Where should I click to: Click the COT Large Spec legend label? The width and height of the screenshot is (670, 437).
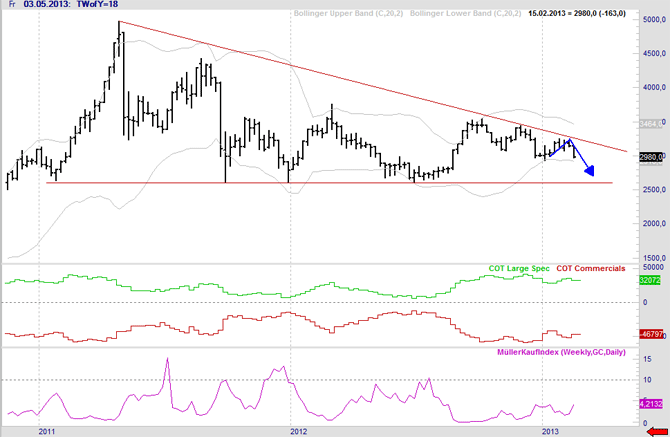click(x=518, y=269)
